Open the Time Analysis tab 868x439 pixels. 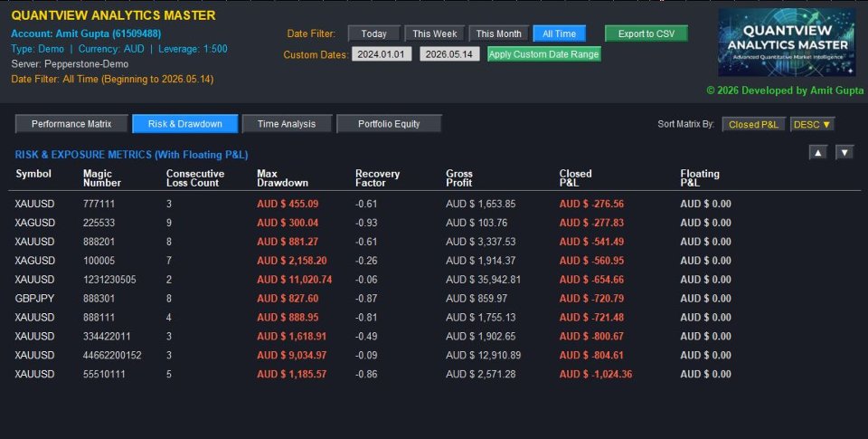tap(287, 124)
